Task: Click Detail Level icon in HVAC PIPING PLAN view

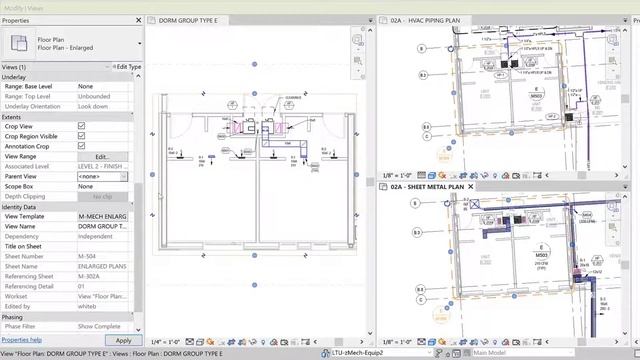Action: coord(421,176)
